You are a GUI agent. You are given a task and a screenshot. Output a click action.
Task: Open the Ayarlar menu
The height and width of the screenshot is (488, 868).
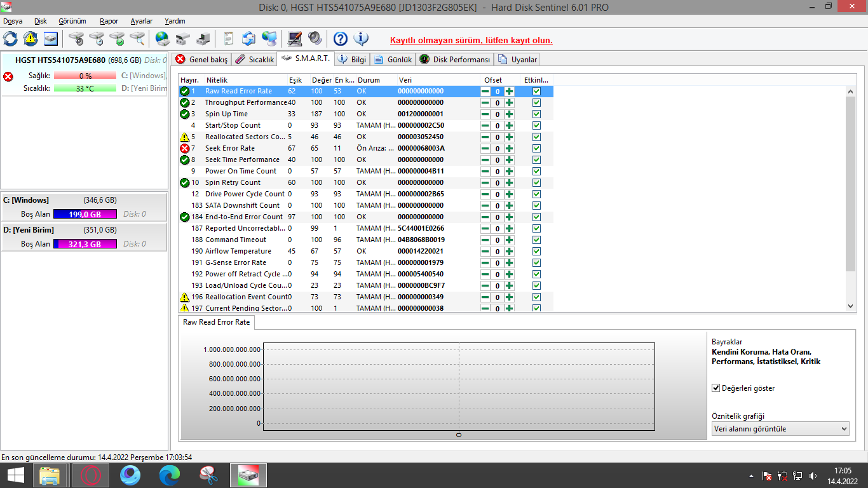[x=142, y=21]
